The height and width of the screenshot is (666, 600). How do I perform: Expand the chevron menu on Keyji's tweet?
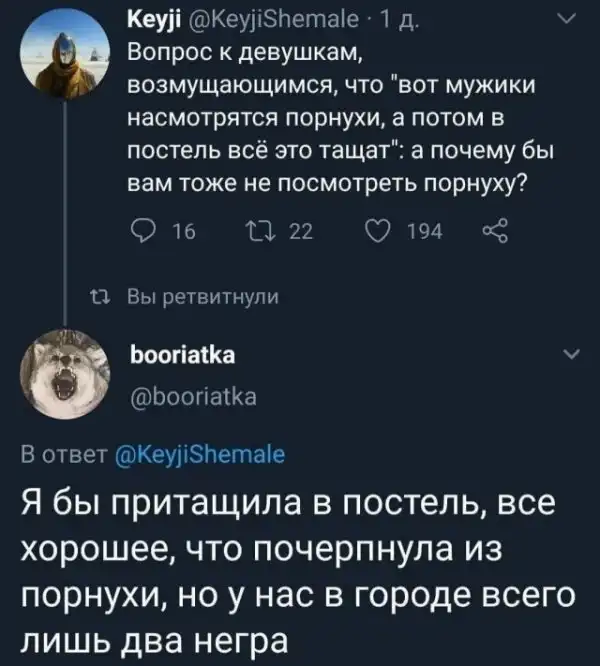(566, 20)
